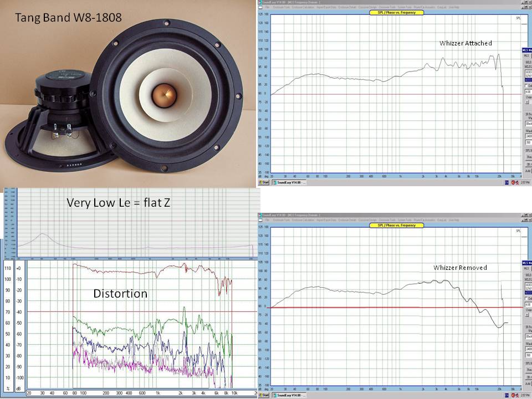
Task: Open the File menu in the Whizzer Removed window
Action: point(268,220)
